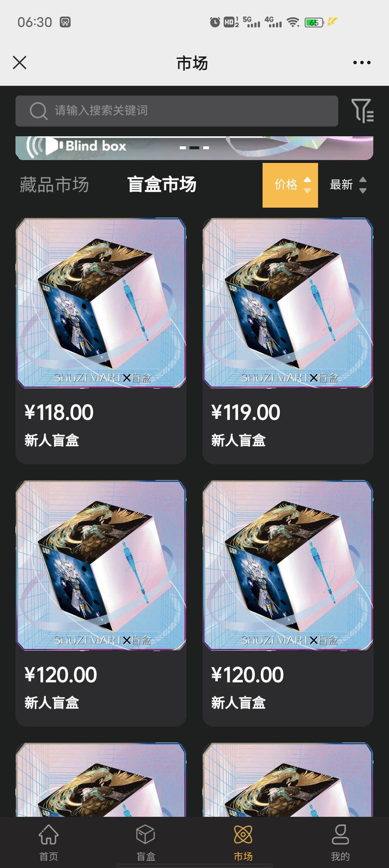Open the ¥118.00 新人盲盒 listing
The image size is (389, 868).
point(101,341)
